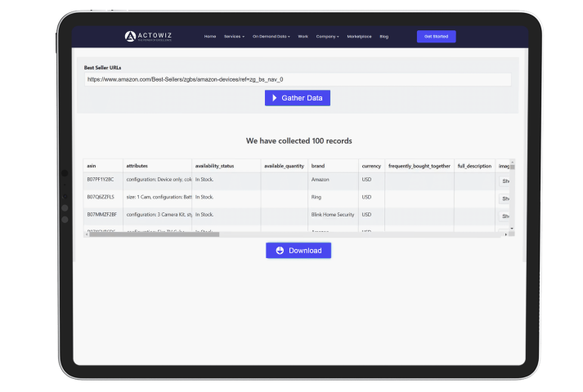Click the currency column header

click(371, 166)
